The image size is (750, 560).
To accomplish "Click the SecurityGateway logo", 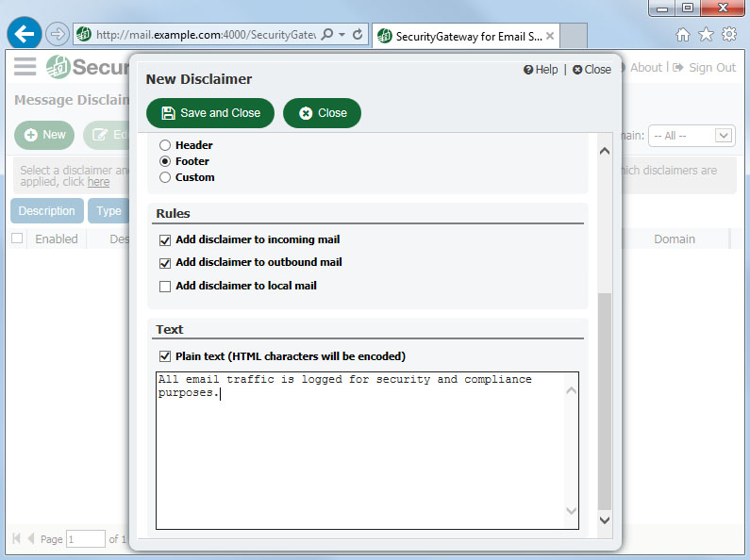I will coord(88,67).
